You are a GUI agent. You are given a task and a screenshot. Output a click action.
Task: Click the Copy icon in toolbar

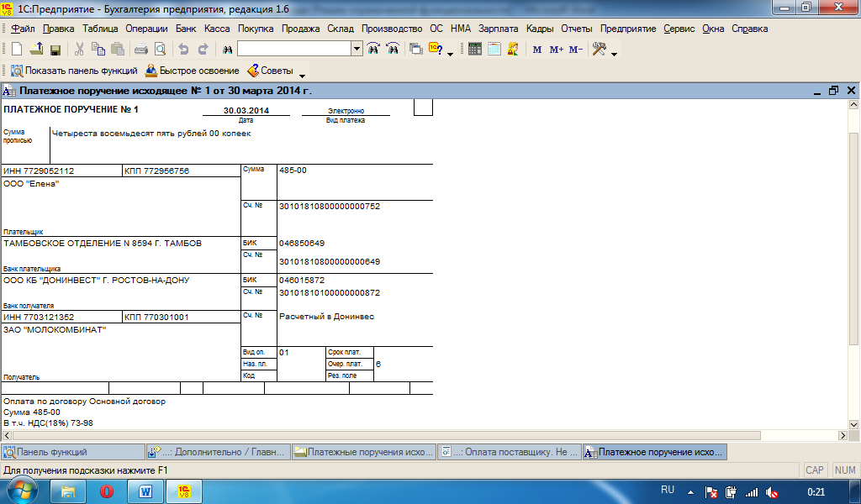point(98,50)
